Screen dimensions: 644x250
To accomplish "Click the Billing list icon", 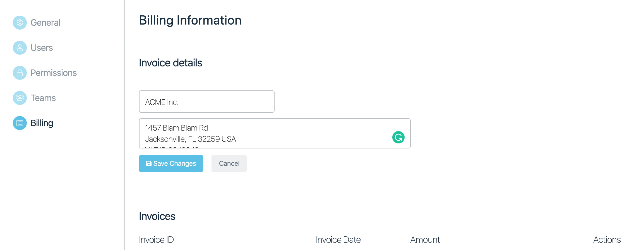I will point(20,123).
